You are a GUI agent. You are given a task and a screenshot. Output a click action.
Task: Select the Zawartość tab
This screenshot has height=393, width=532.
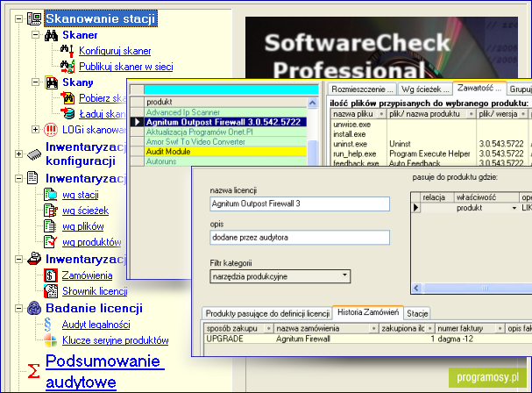(479, 88)
